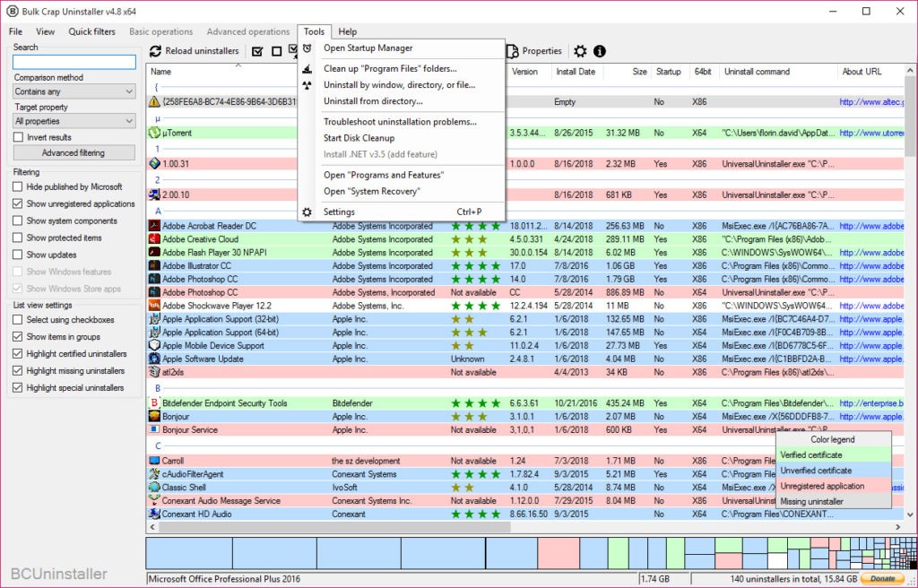This screenshot has width=918, height=588.
Task: Enable Show updates checkbox
Action: (18, 255)
